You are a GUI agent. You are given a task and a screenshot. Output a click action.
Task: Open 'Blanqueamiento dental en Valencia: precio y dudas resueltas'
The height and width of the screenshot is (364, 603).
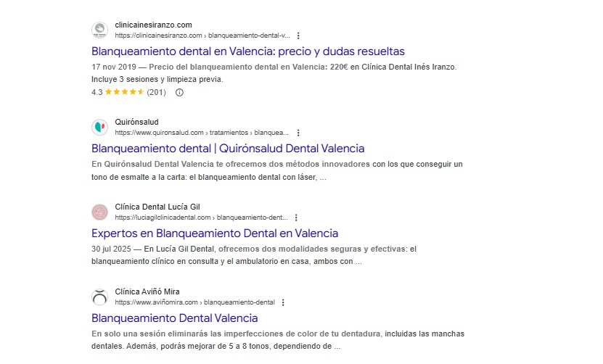pos(247,51)
